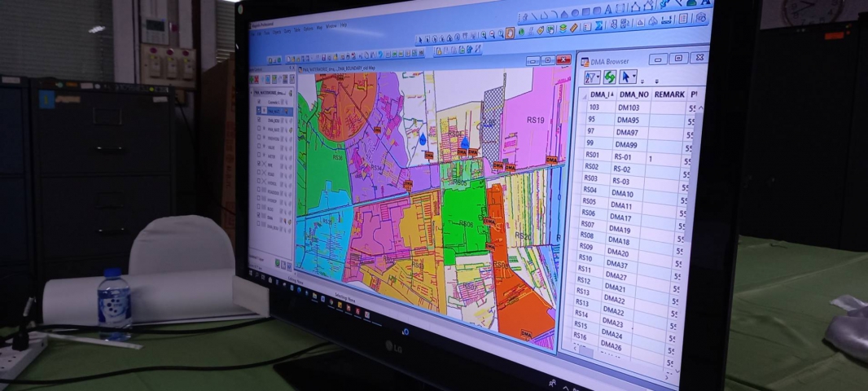This screenshot has width=868, height=391.
Task: Select the RS-01 cell in DMA Browser
Action: point(623,157)
